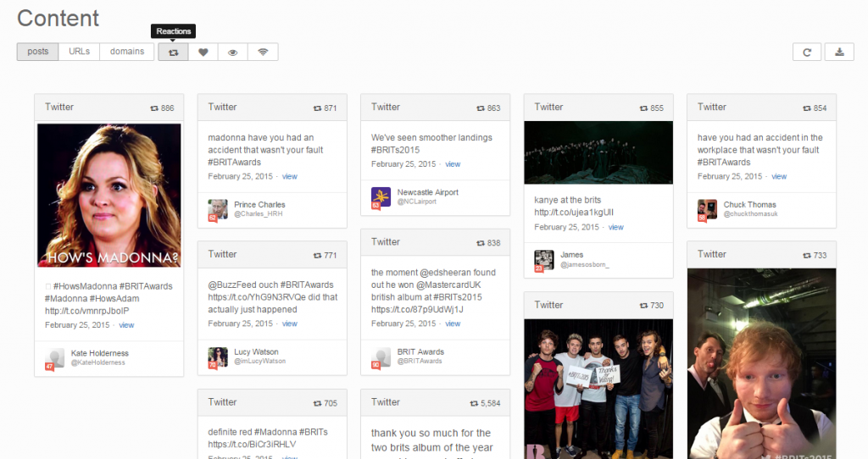Select the wifi-shaped reach sort icon

pyautogui.click(x=263, y=52)
